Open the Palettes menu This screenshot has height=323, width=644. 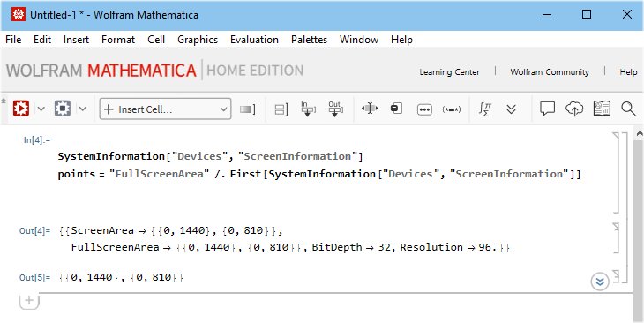tap(309, 40)
